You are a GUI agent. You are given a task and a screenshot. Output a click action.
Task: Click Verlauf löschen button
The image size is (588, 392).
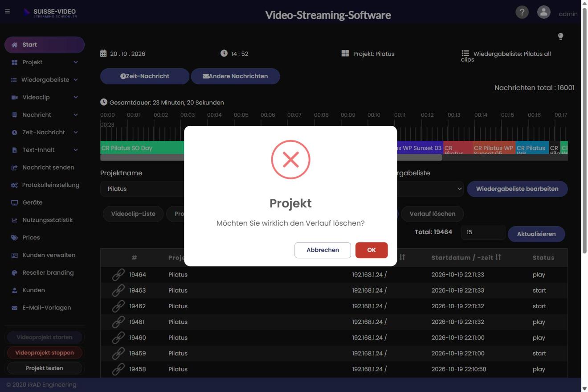(433, 214)
